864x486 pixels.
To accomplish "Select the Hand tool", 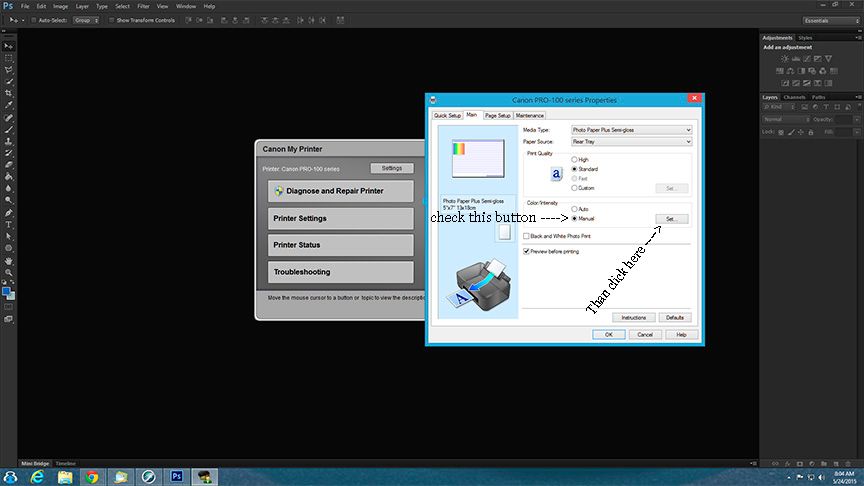I will point(8,260).
